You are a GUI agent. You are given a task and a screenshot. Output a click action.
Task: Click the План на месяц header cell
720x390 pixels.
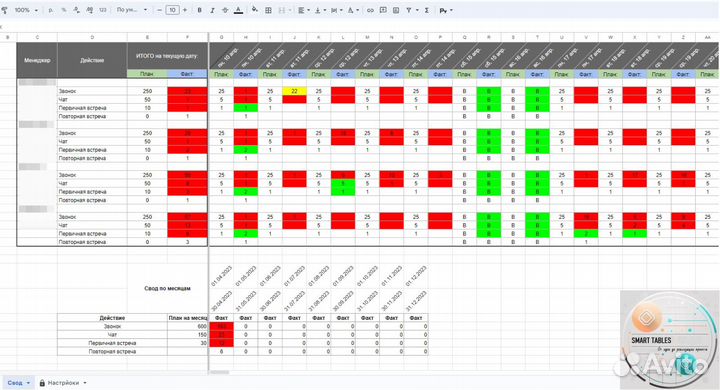tap(188, 318)
